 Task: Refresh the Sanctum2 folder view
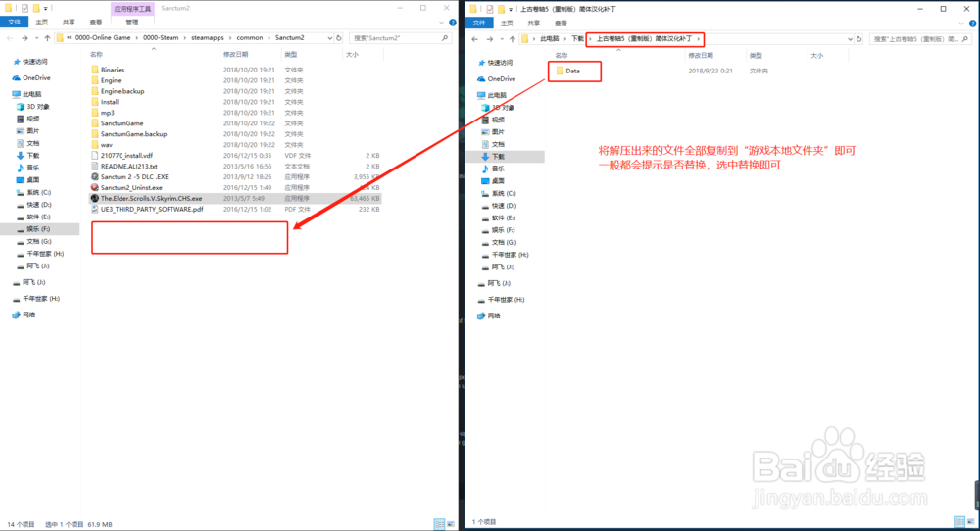[x=339, y=38]
